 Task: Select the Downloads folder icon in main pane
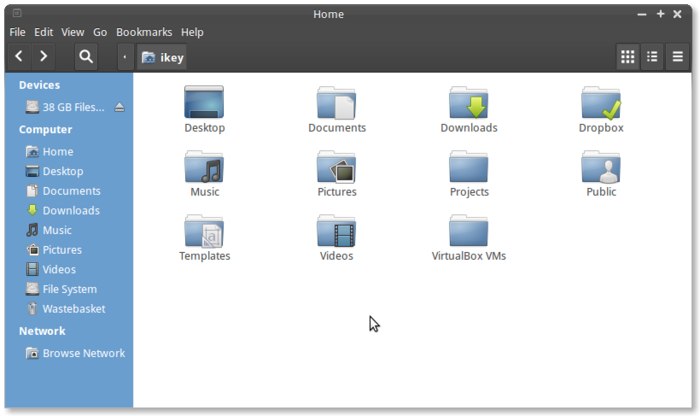[x=468, y=103]
